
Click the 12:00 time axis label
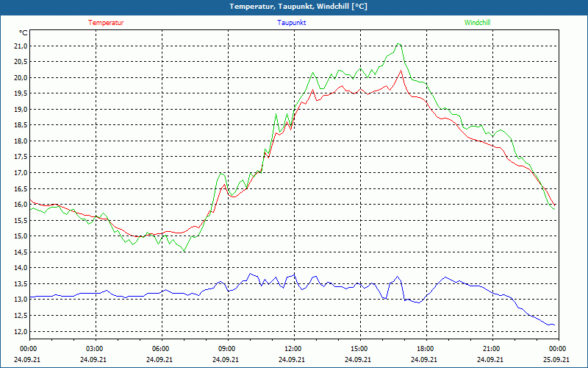click(x=293, y=349)
